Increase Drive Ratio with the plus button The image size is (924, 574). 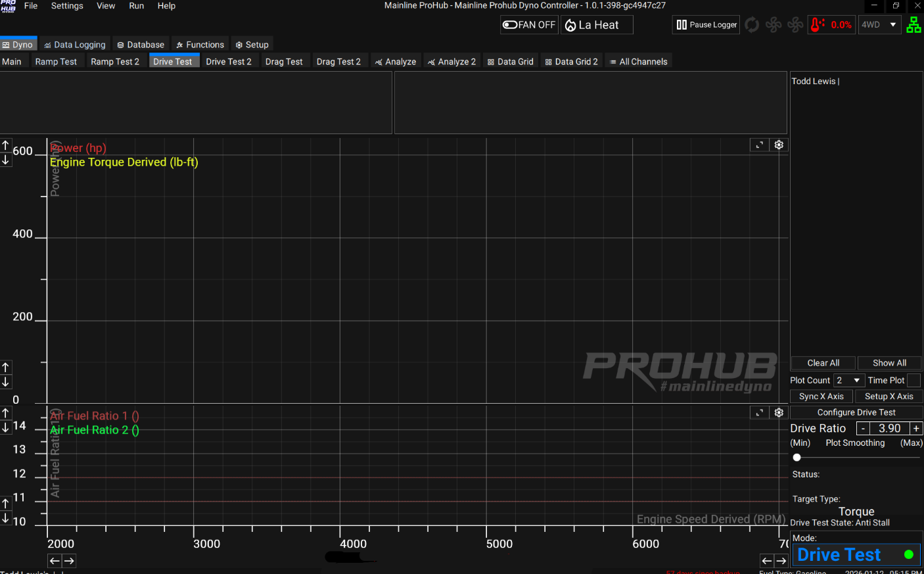[916, 429]
